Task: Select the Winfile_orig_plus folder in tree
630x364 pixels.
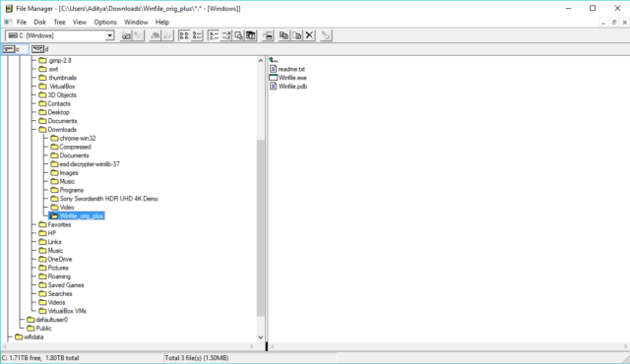Action: coord(77,215)
